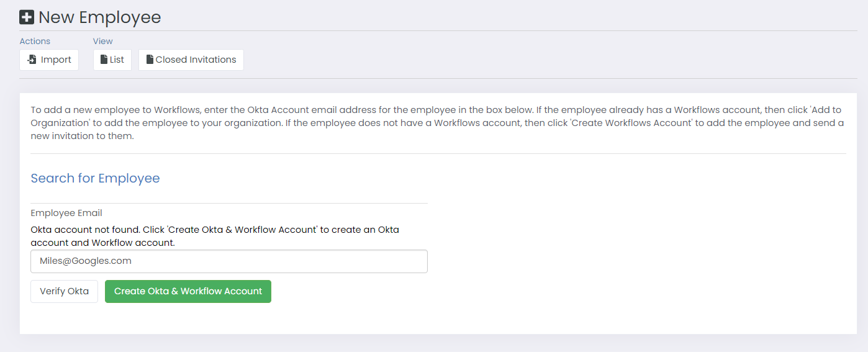Viewport: 868px width, 352px height.
Task: Click the View section label
Action: (x=103, y=41)
